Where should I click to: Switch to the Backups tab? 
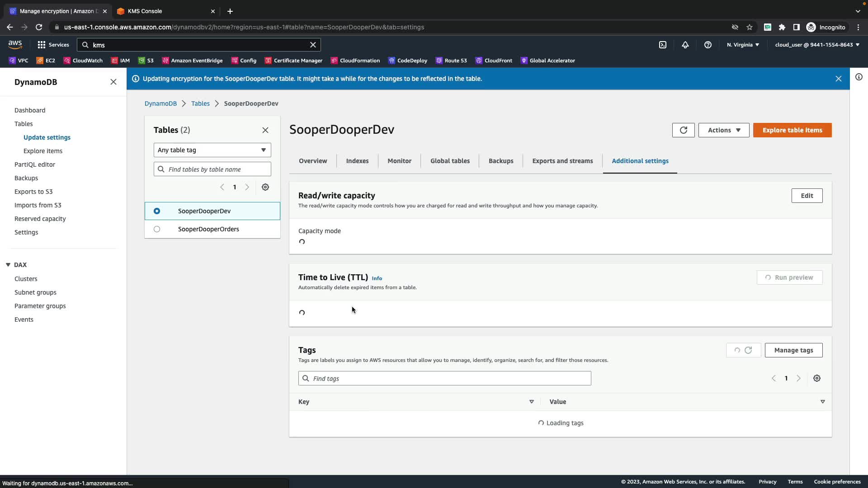(500, 161)
